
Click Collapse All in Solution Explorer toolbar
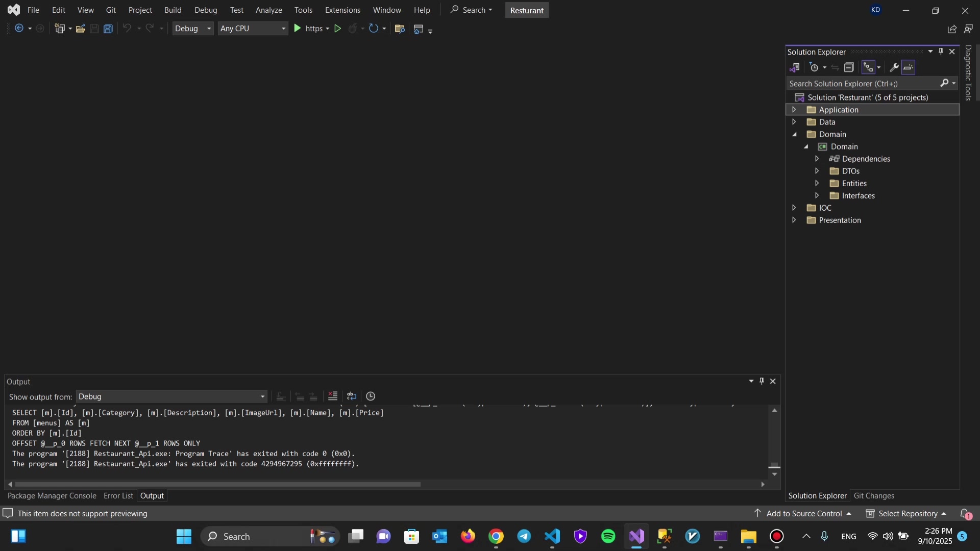pyautogui.click(x=849, y=67)
